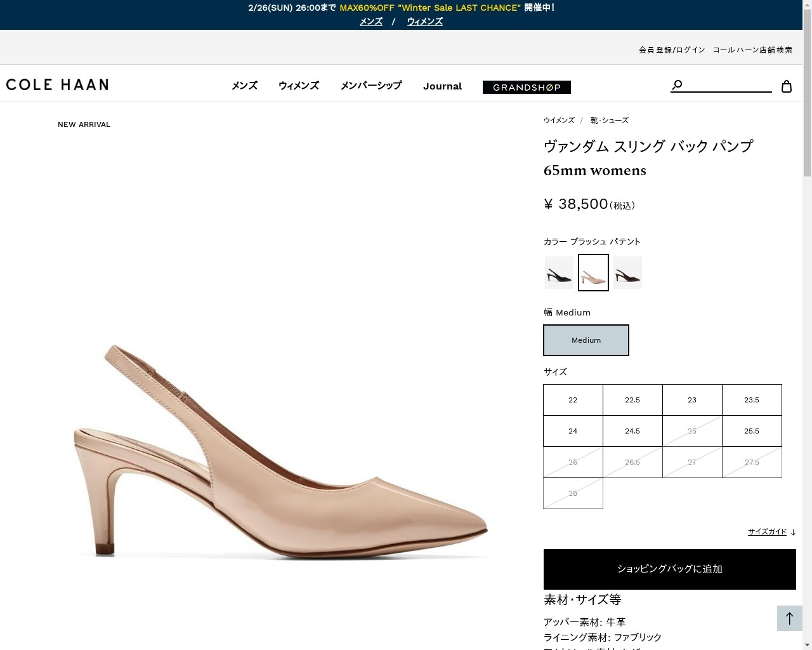Select the unavailable size 25
Viewport: 812px width, 650px height.
[x=692, y=431]
